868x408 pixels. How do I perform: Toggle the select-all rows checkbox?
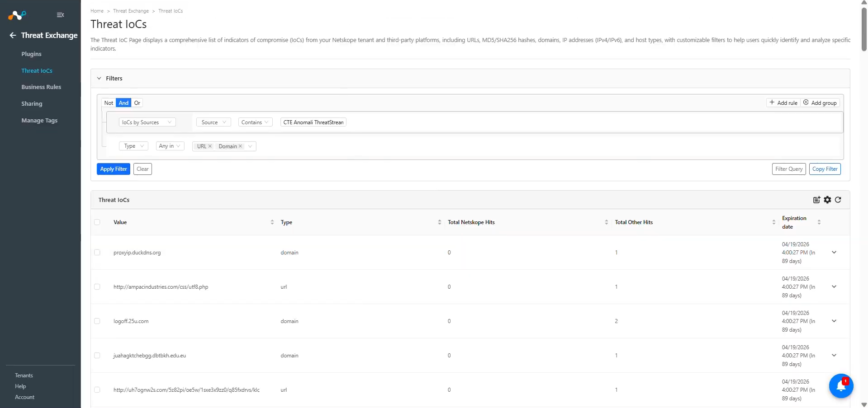pos(97,222)
